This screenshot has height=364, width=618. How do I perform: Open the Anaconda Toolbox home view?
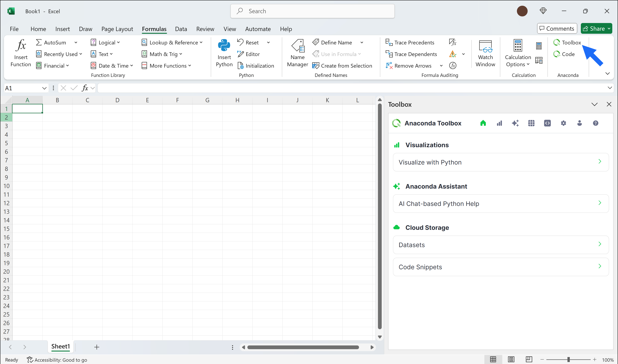tap(483, 123)
